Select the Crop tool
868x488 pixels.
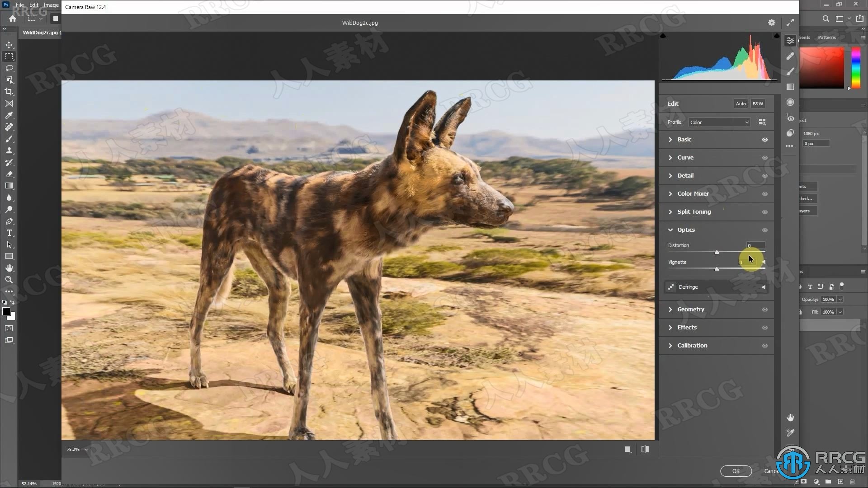point(9,91)
